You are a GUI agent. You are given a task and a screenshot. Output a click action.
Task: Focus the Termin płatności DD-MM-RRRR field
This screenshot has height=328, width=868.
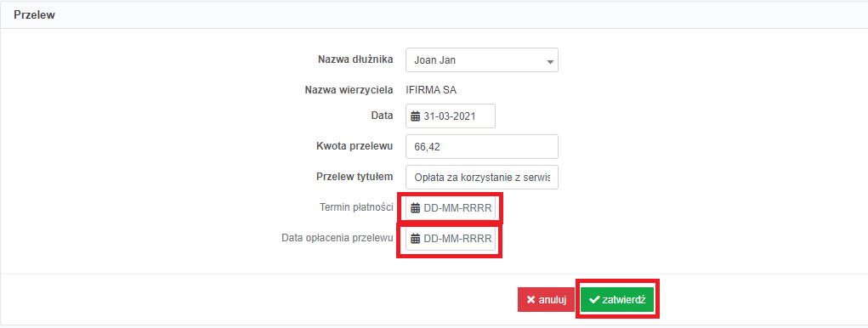click(x=450, y=208)
